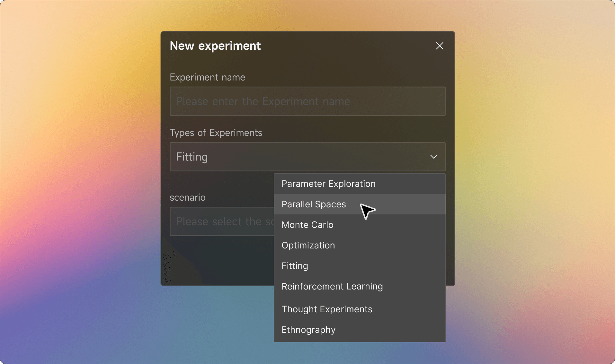Click the Experiment name input field
The width and height of the screenshot is (615, 364).
[307, 101]
